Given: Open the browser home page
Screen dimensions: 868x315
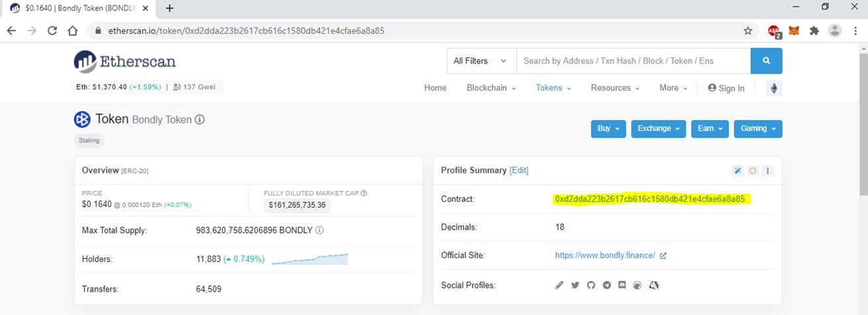Looking at the screenshot, I should click(73, 30).
